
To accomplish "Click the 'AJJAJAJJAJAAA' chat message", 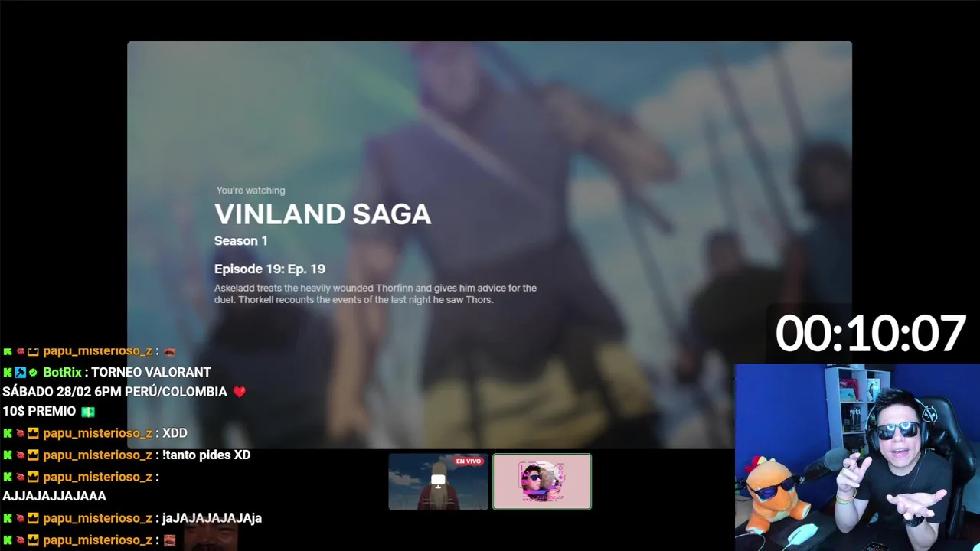I will tap(54, 496).
